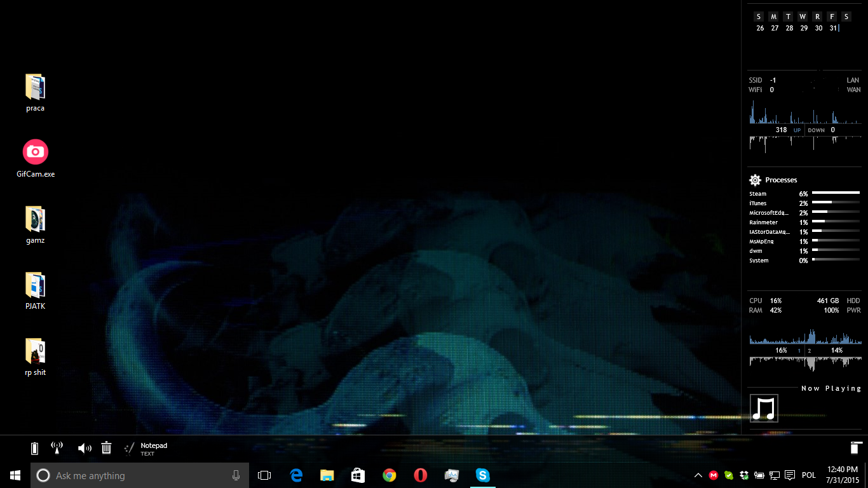The image size is (868, 488).
Task: Launch GifCam.exe from the desktop
Action: pyautogui.click(x=36, y=158)
